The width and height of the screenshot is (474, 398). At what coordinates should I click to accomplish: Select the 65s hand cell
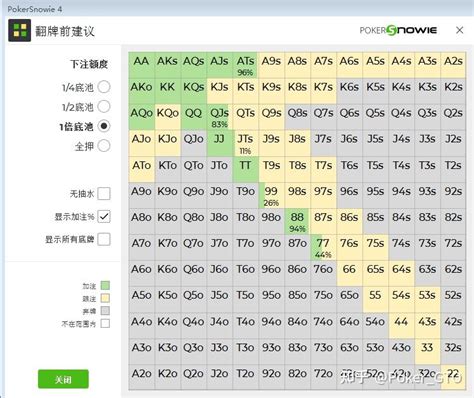(x=376, y=273)
